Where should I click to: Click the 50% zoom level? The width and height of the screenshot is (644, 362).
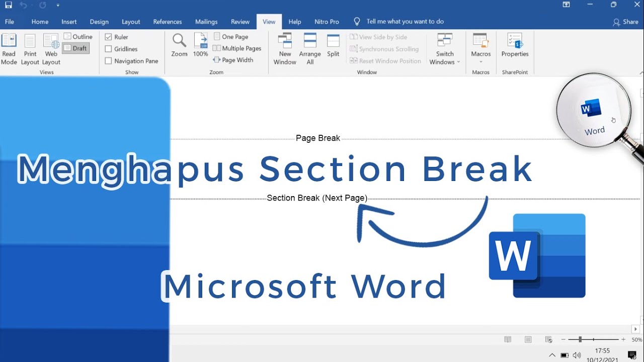pos(637,340)
